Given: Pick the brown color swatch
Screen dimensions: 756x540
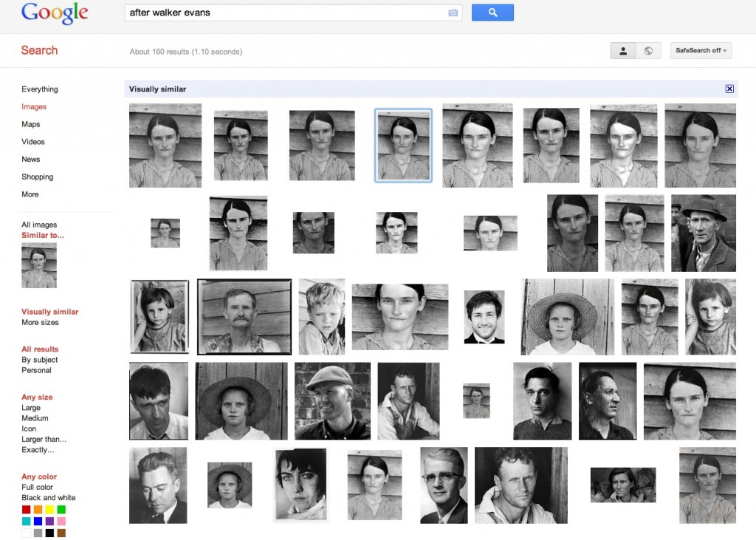Looking at the screenshot, I should pos(61,533).
